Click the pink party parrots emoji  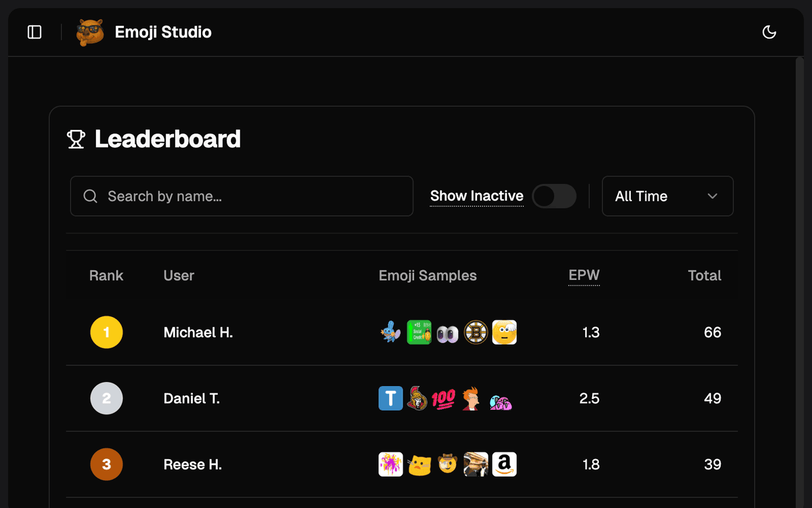click(501, 401)
